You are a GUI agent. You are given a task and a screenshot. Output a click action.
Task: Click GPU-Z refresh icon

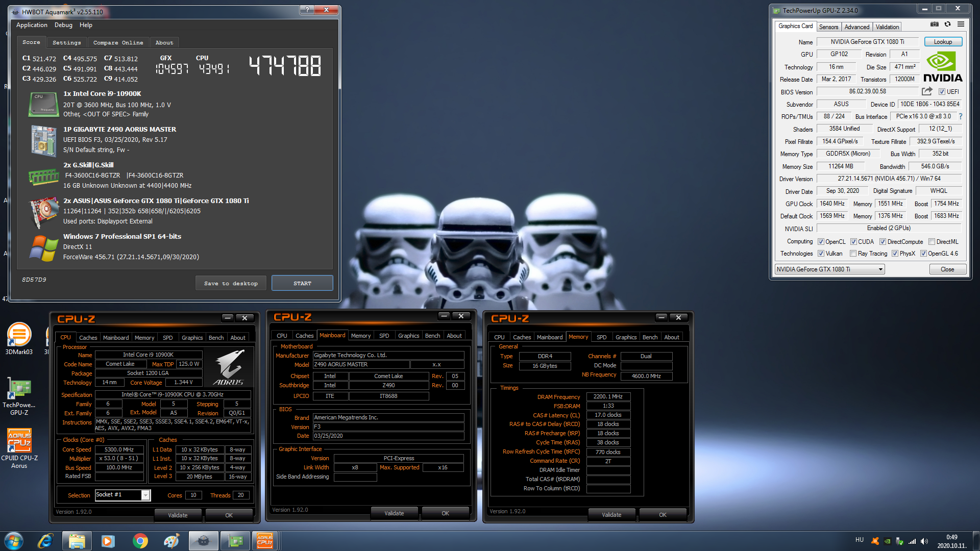947,24
